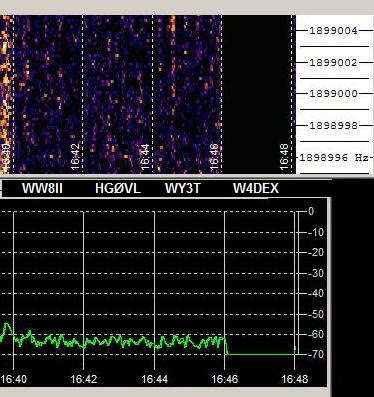Click the 16:42 time label below graph

(84, 379)
